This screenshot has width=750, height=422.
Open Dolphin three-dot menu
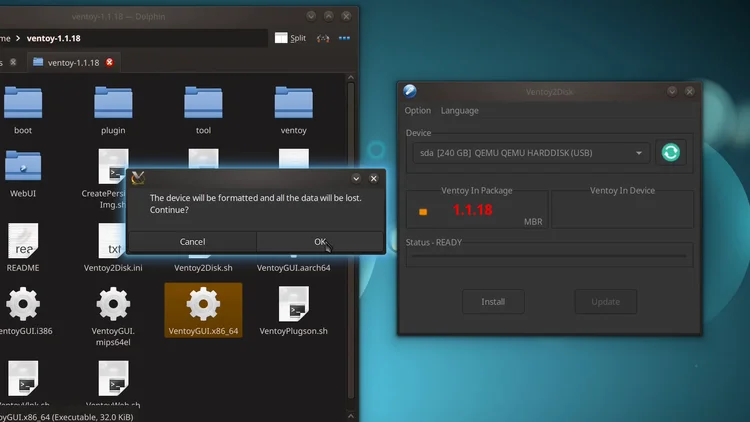pos(344,38)
